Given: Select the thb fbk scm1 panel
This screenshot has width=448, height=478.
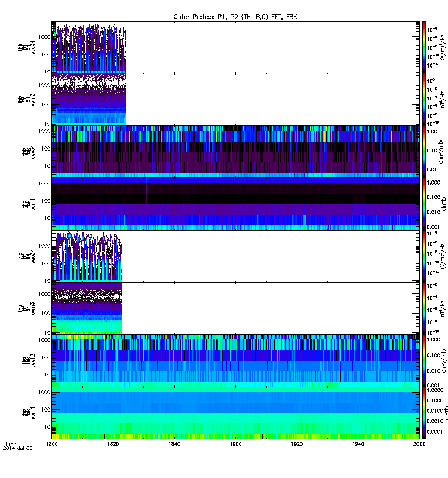Looking at the screenshot, I should [235, 204].
